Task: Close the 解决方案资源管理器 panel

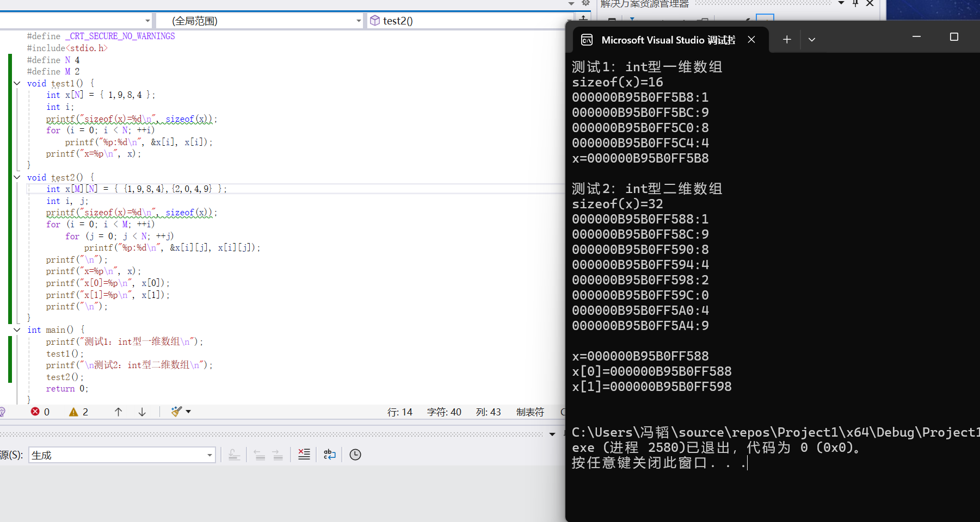Action: tap(870, 3)
